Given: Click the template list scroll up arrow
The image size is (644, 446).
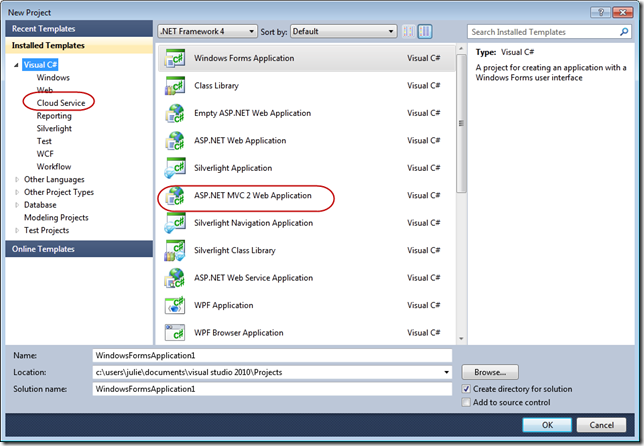Looking at the screenshot, I should click(461, 49).
